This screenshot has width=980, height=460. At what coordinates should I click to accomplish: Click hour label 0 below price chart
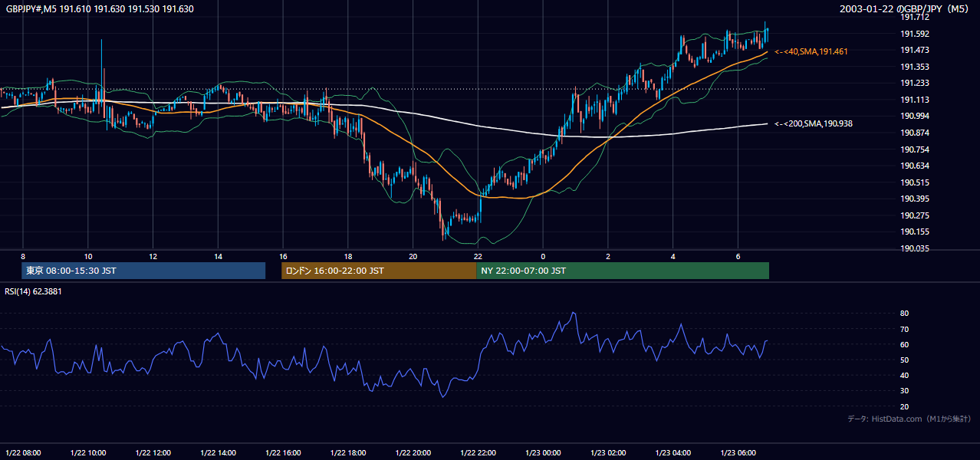click(x=543, y=256)
